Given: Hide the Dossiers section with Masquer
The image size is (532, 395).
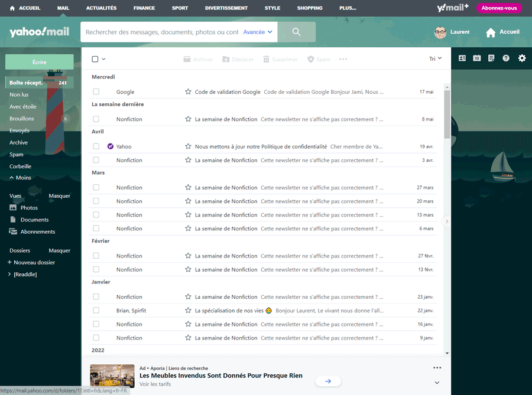Looking at the screenshot, I should point(59,250).
